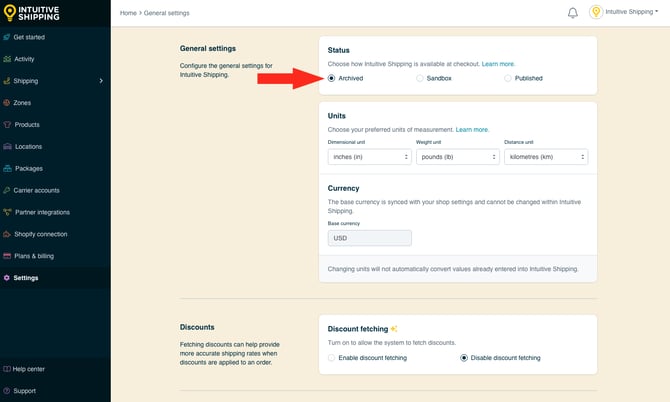Open notifications bell
The image size is (670, 402).
[573, 13]
